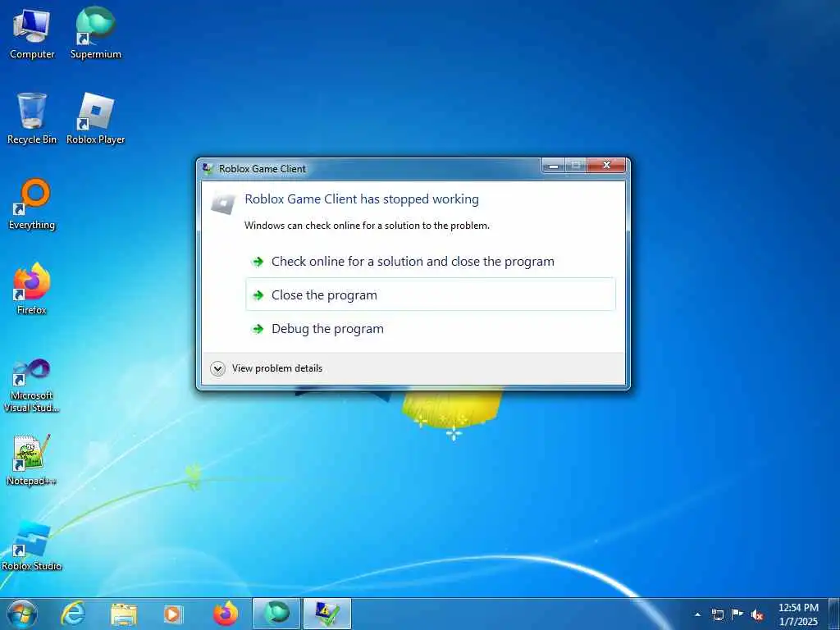Launch Firefox from the taskbar
Viewport: 840px width, 630px height.
coord(226,614)
